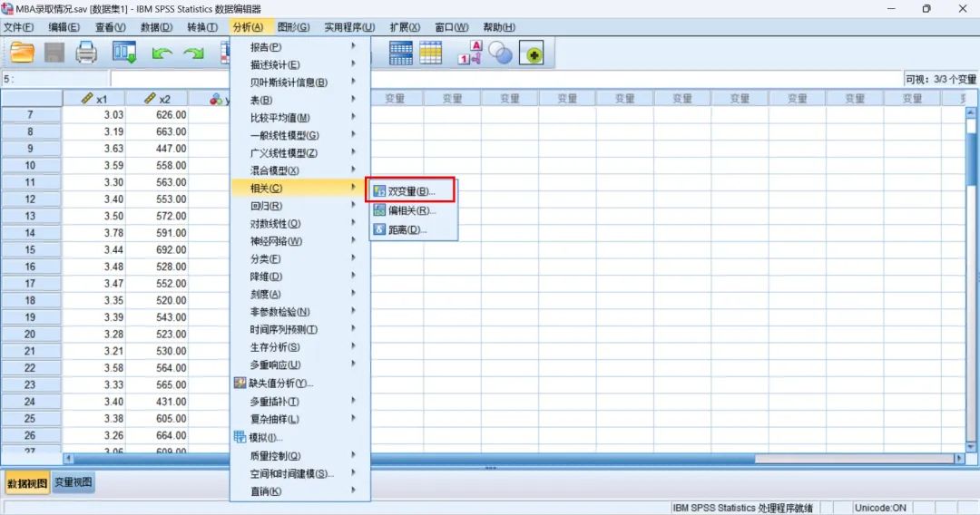980x515 pixels.
Task: Open 模拟(I) simulation menu entry
Action: [258, 438]
